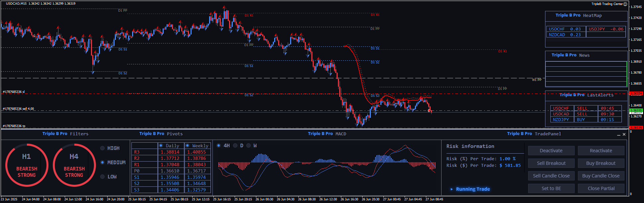Click the H4 bearish strong gauge
Viewport: 644px width, 203px height.
click(x=74, y=165)
